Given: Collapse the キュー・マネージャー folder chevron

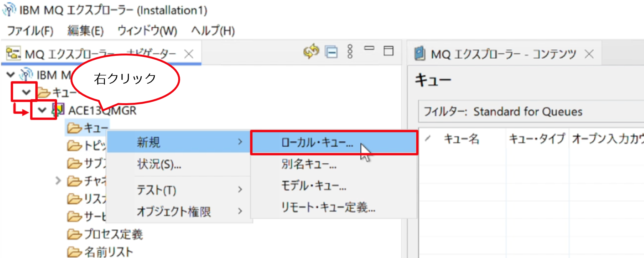Looking at the screenshot, I should tap(26, 92).
